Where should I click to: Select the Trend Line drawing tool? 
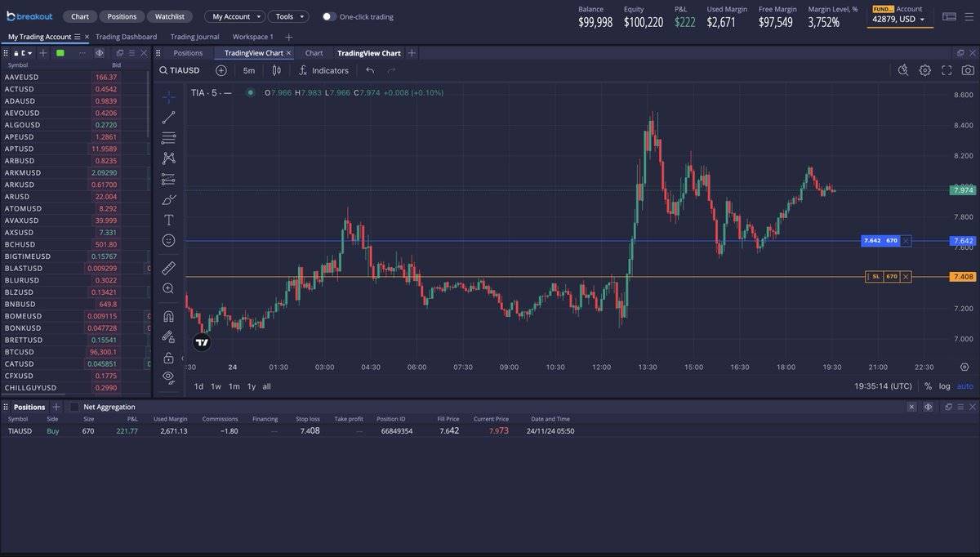coord(168,118)
